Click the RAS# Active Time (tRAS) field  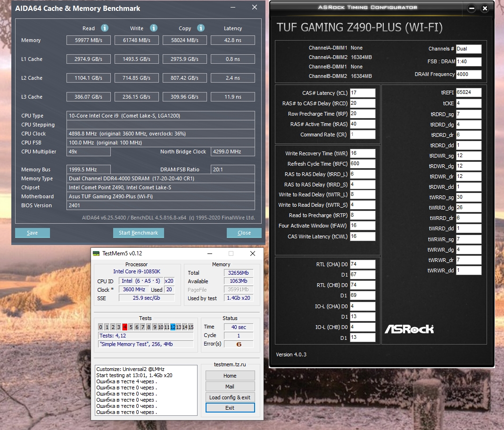[x=363, y=124]
